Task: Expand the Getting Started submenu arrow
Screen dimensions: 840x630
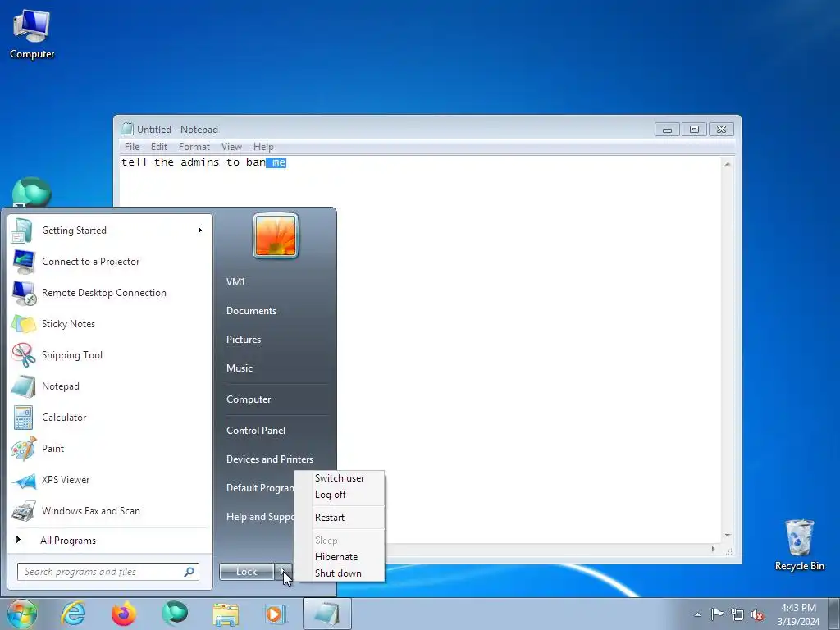Action: click(200, 231)
